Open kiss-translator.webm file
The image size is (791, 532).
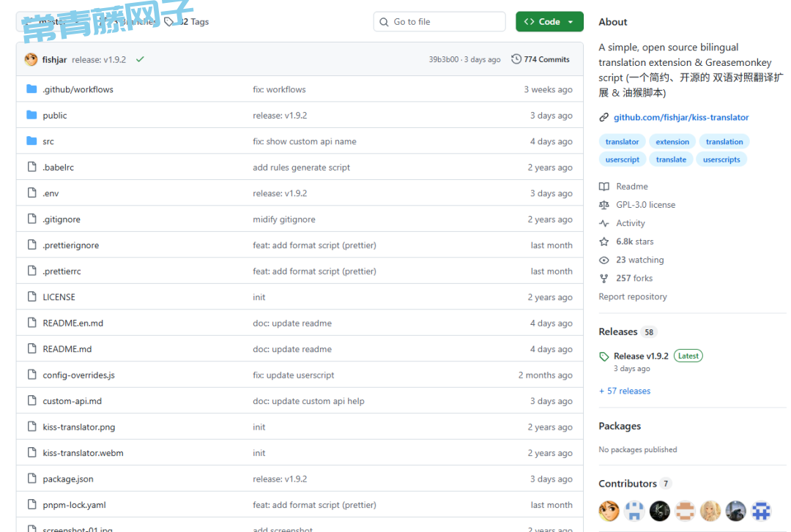tap(83, 453)
